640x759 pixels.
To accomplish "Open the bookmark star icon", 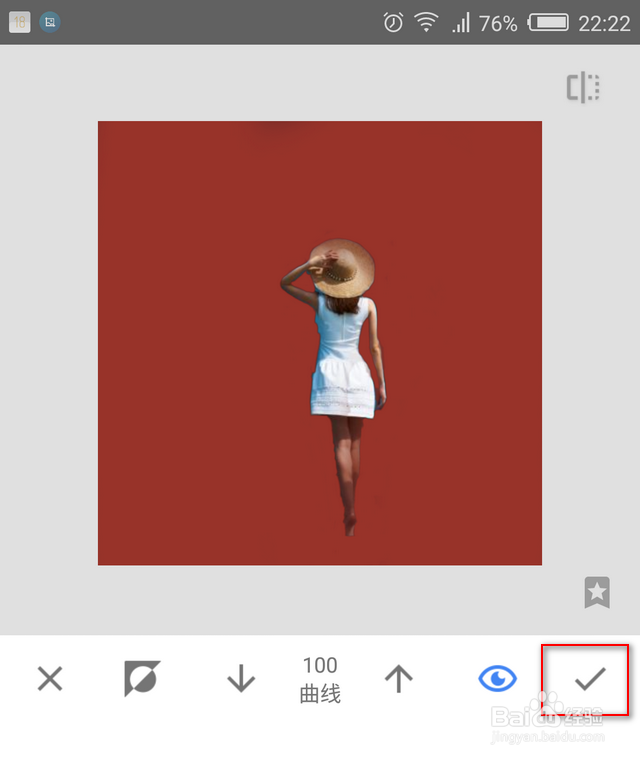I will pos(597,592).
